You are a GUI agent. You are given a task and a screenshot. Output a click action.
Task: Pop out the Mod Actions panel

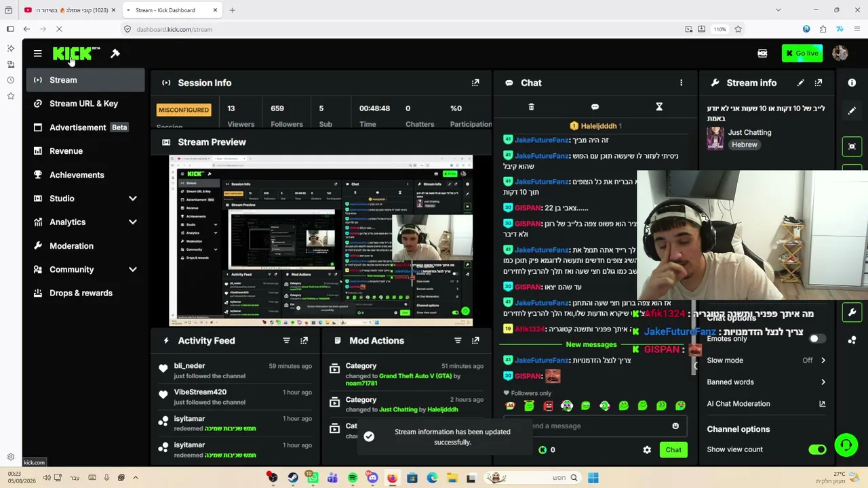coord(475,340)
